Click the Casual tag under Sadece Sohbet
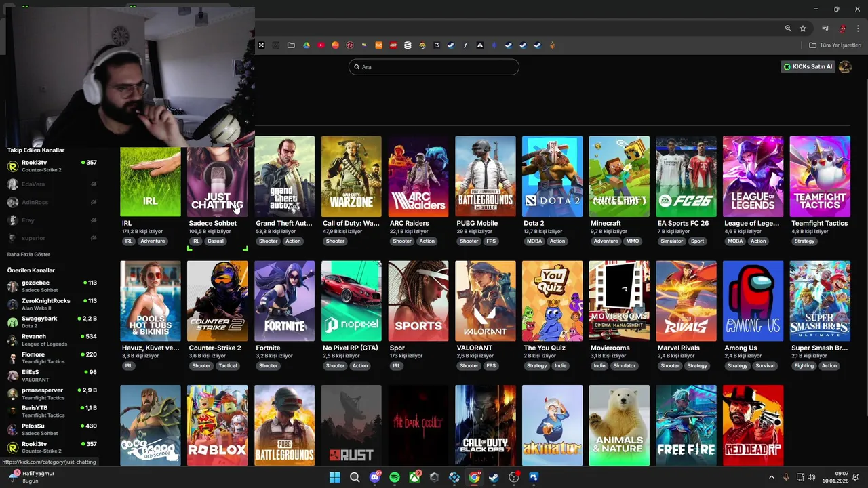Image resolution: width=868 pixels, height=488 pixels. click(216, 241)
